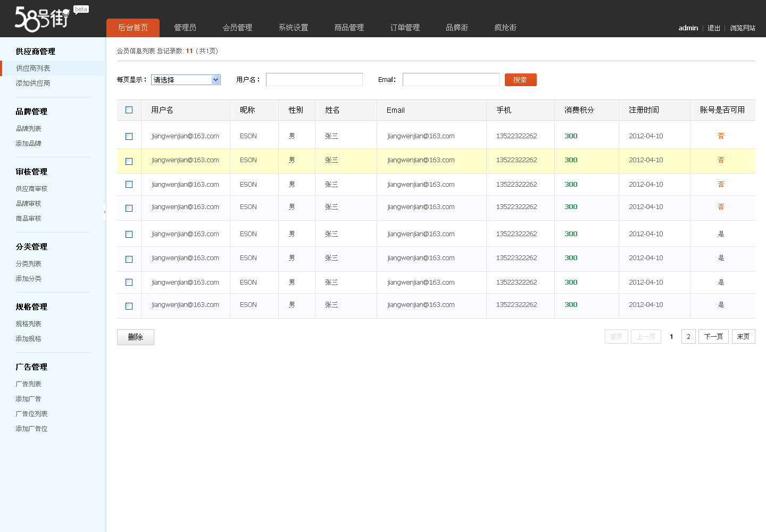Open 品牌列表 in the sidebar
This screenshot has height=532, width=766.
(29, 128)
